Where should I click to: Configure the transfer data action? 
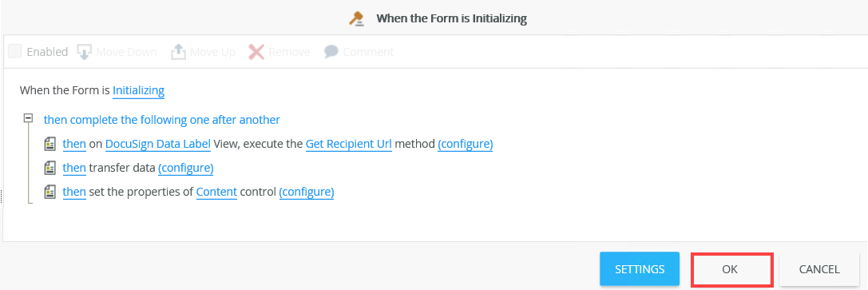(x=186, y=168)
